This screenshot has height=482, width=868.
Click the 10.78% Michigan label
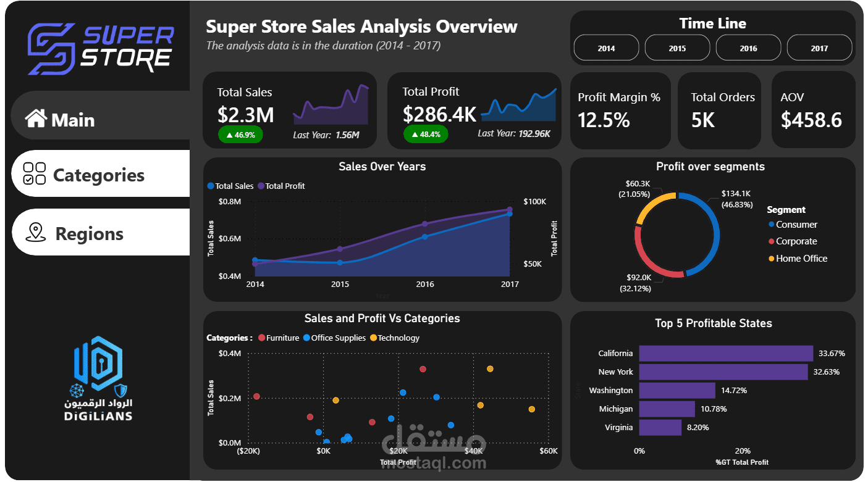[x=714, y=409]
